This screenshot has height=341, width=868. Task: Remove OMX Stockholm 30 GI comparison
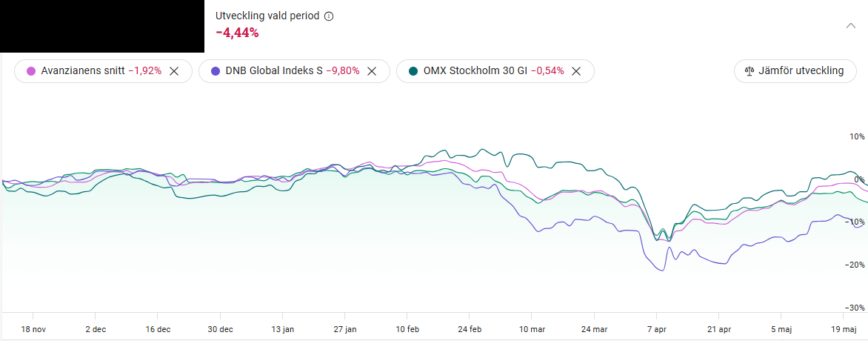pos(576,71)
